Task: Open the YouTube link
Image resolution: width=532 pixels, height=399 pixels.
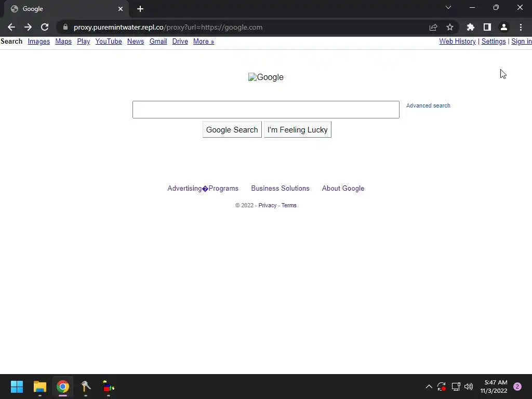Action: pyautogui.click(x=109, y=42)
